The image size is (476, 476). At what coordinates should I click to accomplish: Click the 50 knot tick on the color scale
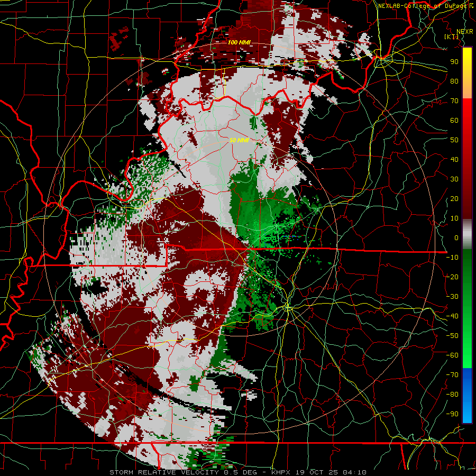click(x=454, y=140)
